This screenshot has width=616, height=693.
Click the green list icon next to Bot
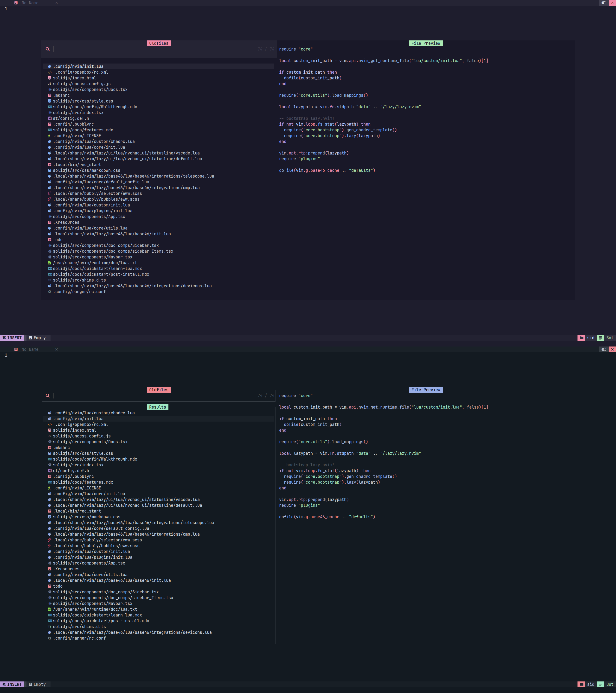600,338
